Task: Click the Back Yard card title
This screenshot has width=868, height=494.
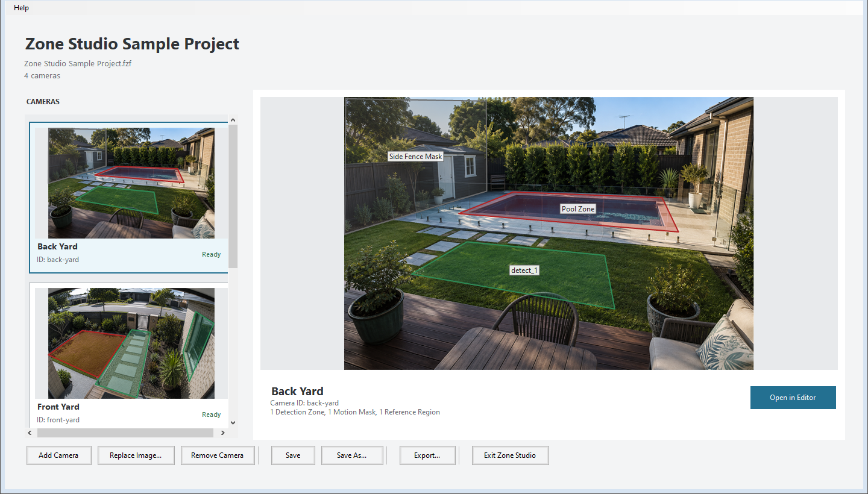Action: (57, 246)
